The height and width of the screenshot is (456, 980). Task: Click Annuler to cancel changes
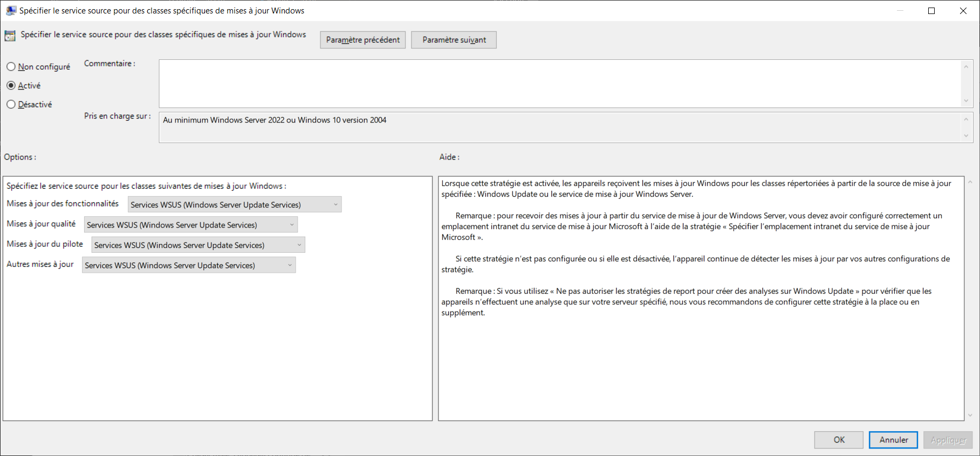pos(893,440)
